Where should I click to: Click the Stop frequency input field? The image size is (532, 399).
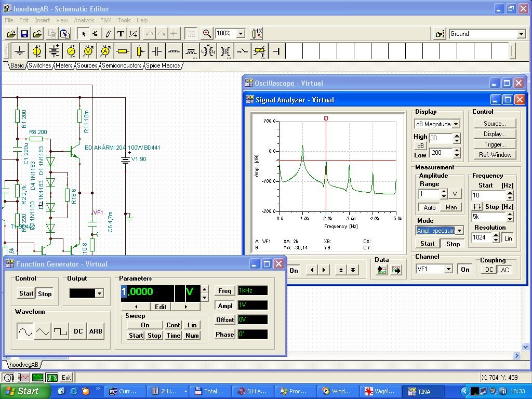point(488,217)
